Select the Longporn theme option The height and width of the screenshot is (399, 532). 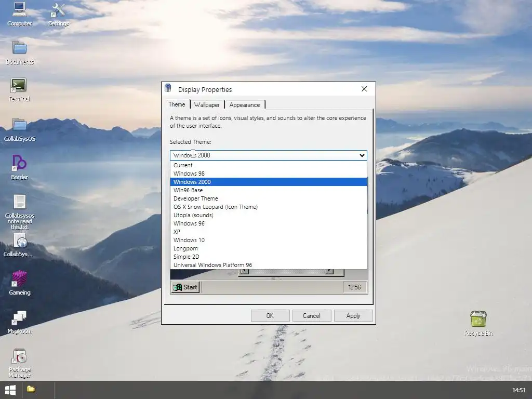click(269, 248)
